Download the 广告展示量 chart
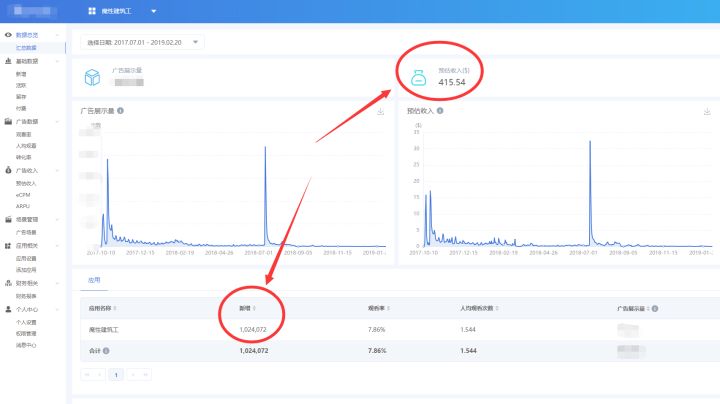 click(381, 112)
